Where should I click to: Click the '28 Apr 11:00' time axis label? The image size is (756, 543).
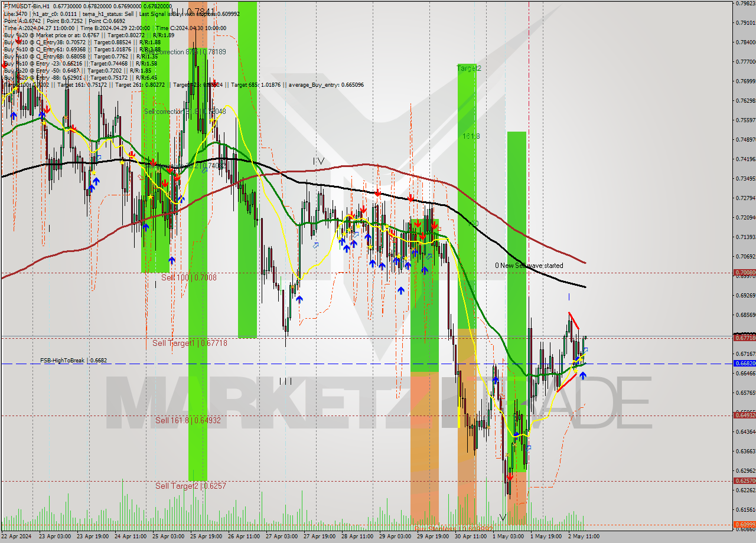357,537
